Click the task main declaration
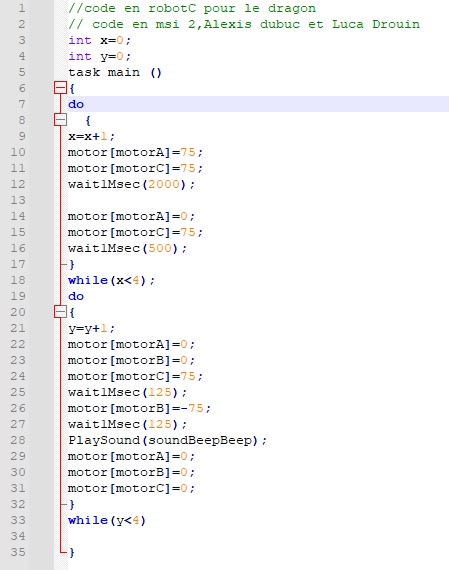This screenshot has height=570, width=449. (115, 72)
